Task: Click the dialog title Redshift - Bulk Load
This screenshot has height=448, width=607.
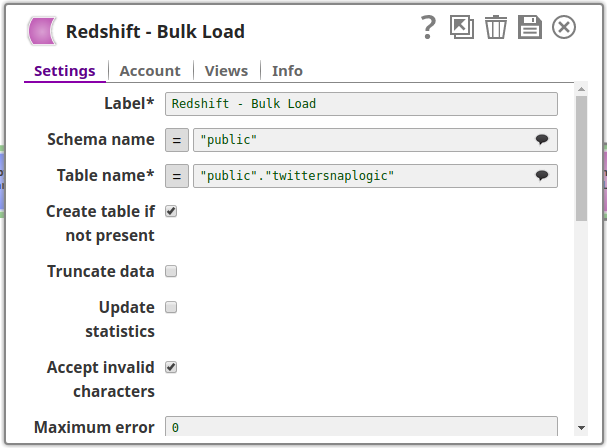Action: click(155, 31)
